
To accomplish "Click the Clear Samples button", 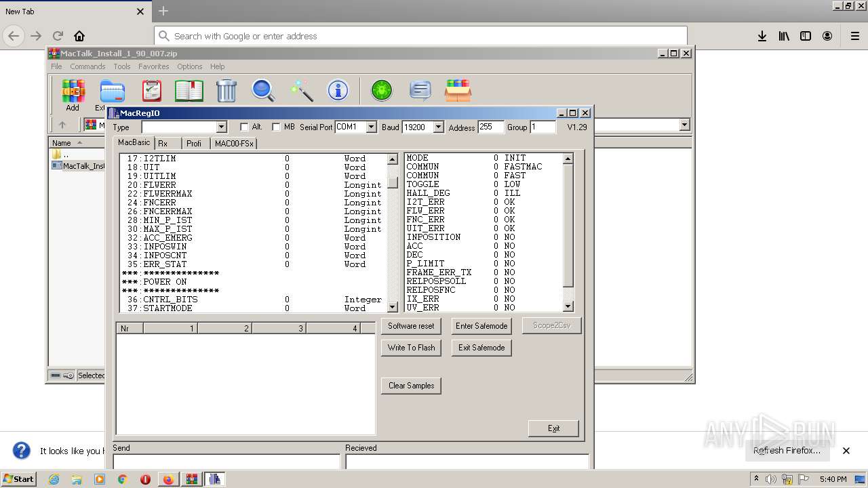I will [411, 386].
